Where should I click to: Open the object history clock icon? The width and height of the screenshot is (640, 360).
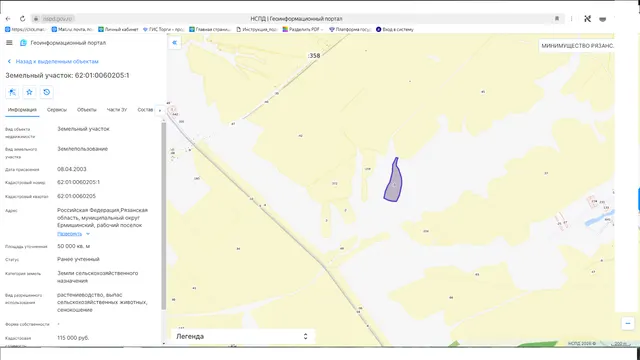pos(47,92)
